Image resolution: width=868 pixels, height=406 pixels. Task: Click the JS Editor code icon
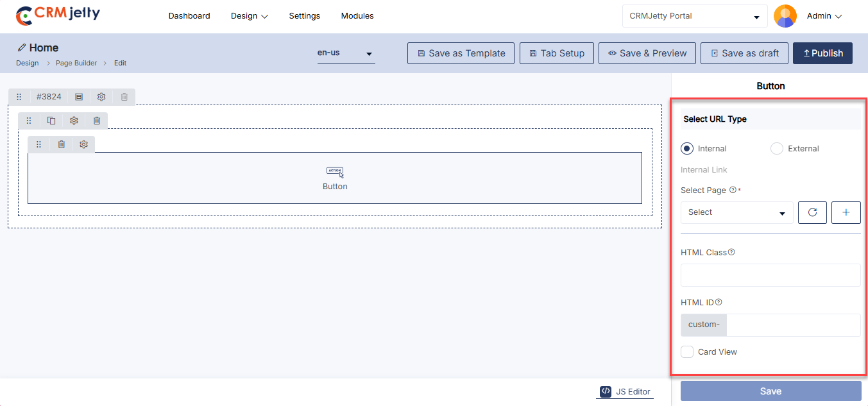606,391
